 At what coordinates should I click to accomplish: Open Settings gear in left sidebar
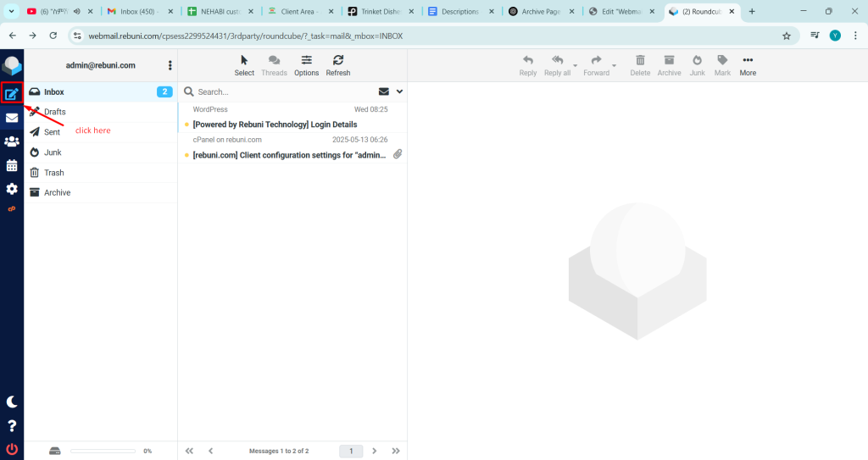[x=12, y=189]
